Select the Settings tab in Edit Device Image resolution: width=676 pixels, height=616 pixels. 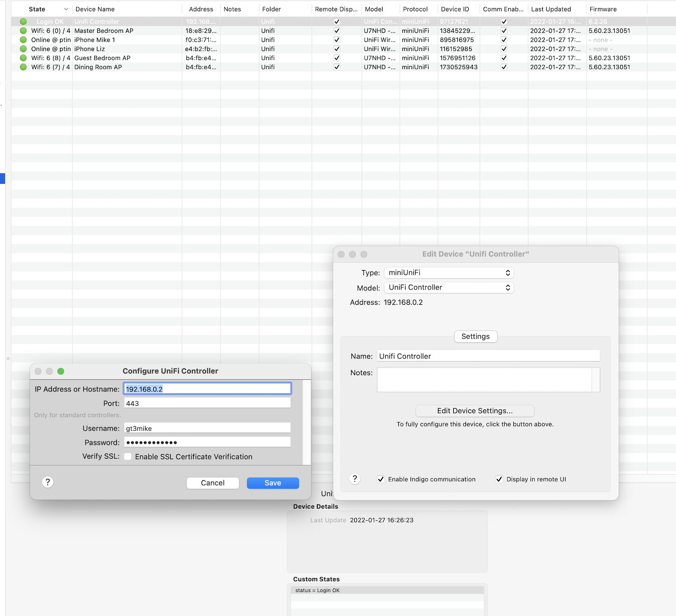[475, 336]
